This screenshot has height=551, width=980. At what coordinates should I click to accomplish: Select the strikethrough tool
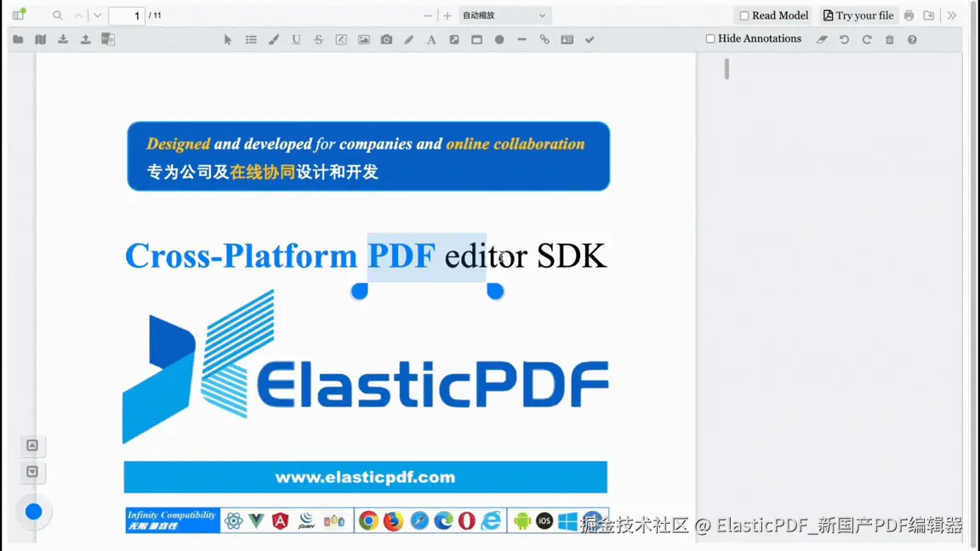coord(319,39)
